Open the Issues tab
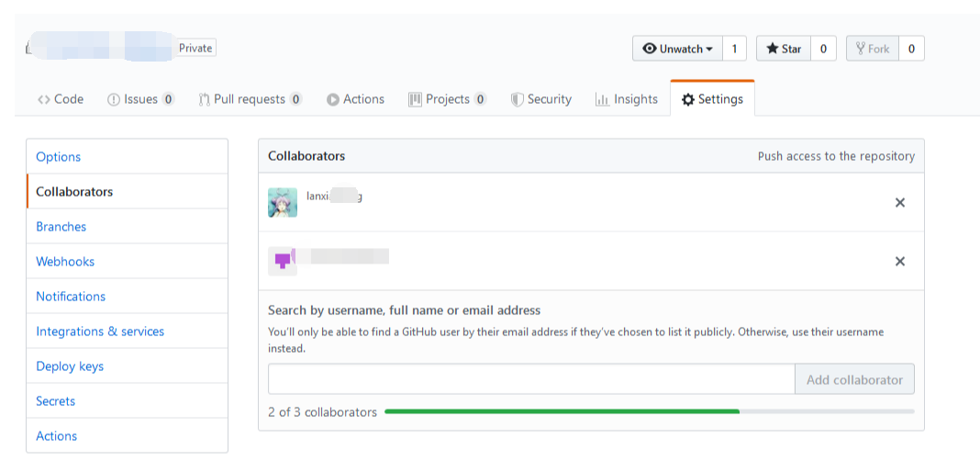The height and width of the screenshot is (461, 980). tap(140, 99)
